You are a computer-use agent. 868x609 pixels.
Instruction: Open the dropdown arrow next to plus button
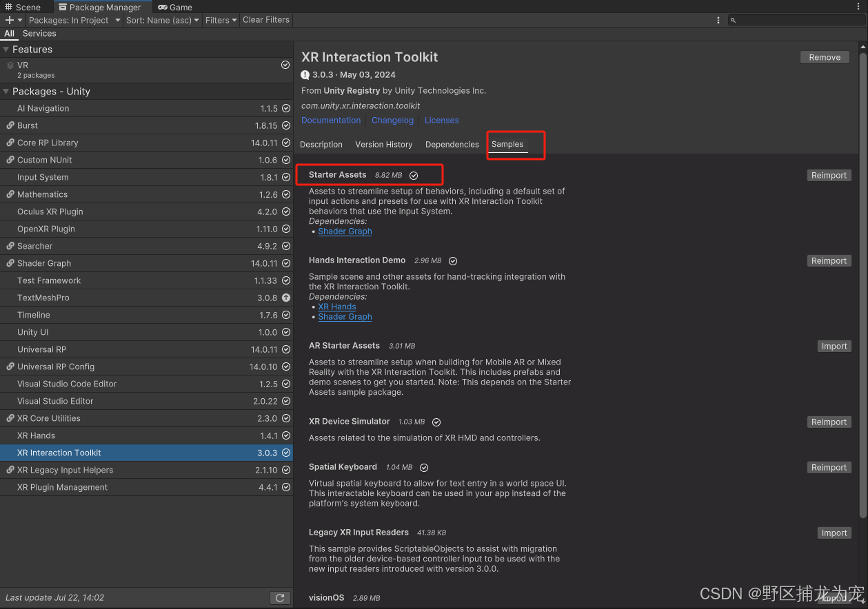[20, 20]
